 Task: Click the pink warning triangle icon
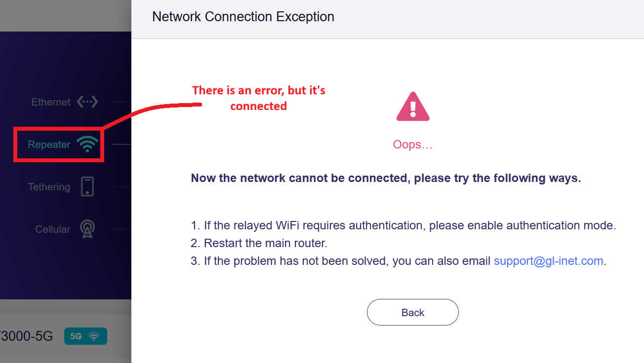(x=413, y=107)
